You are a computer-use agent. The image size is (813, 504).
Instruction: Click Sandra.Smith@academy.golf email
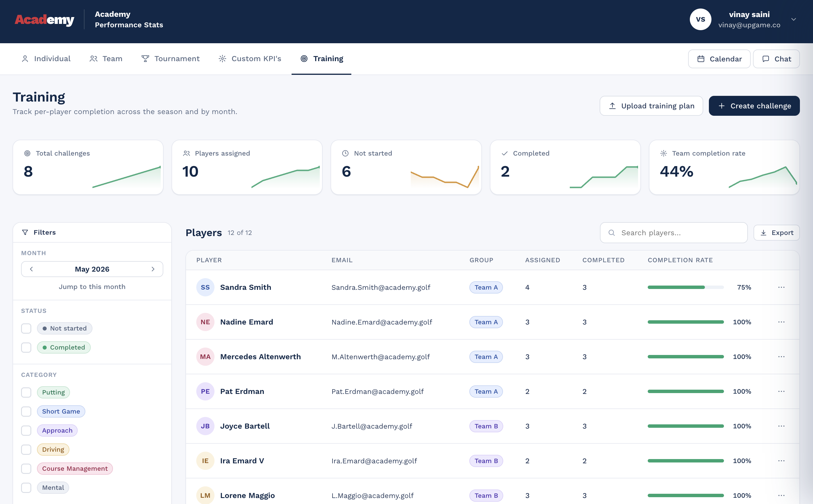[x=381, y=287]
